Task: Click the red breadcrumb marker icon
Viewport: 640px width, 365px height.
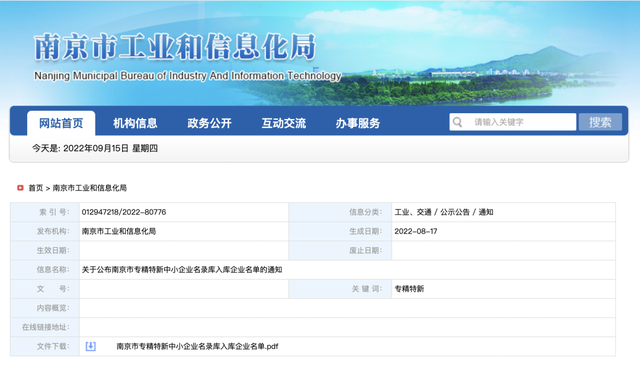Action: (x=20, y=188)
